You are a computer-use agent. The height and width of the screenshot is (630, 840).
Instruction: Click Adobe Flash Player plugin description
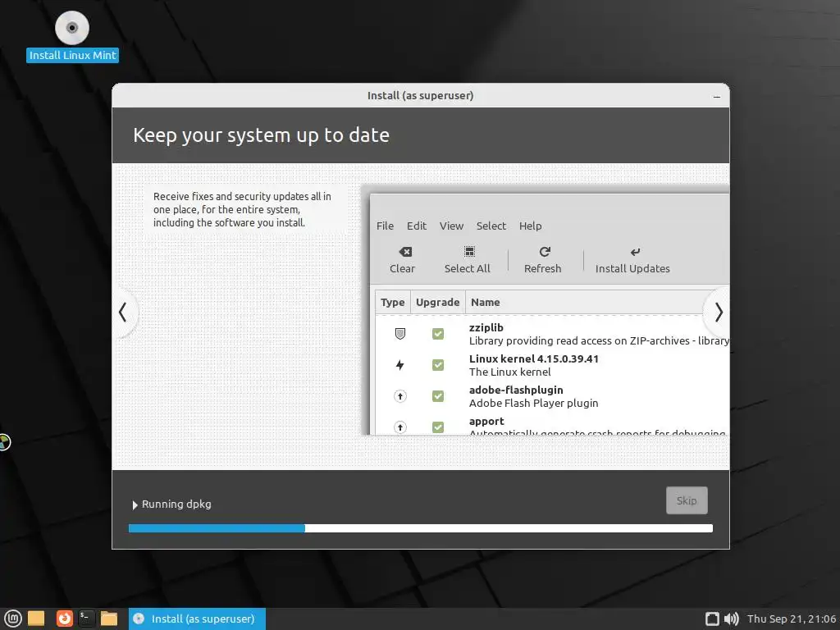point(533,404)
